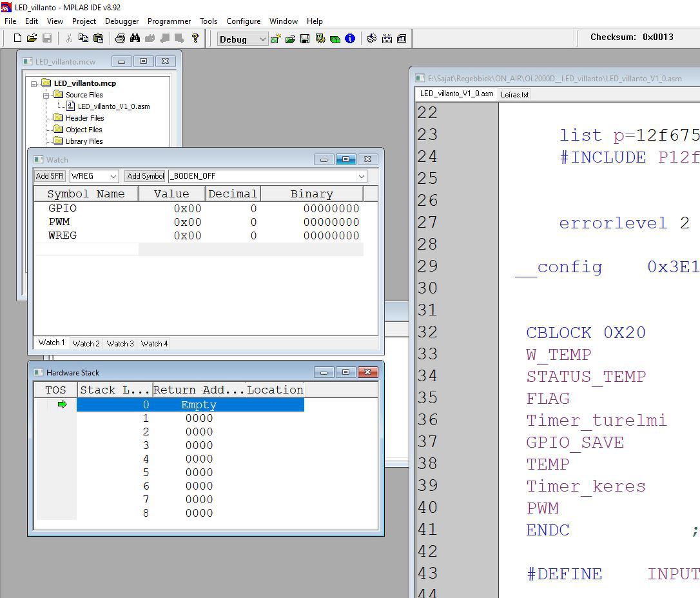Select LED_villanto_V1_0.asm in project tree
Viewport: 700px width, 598px height.
click(113, 106)
